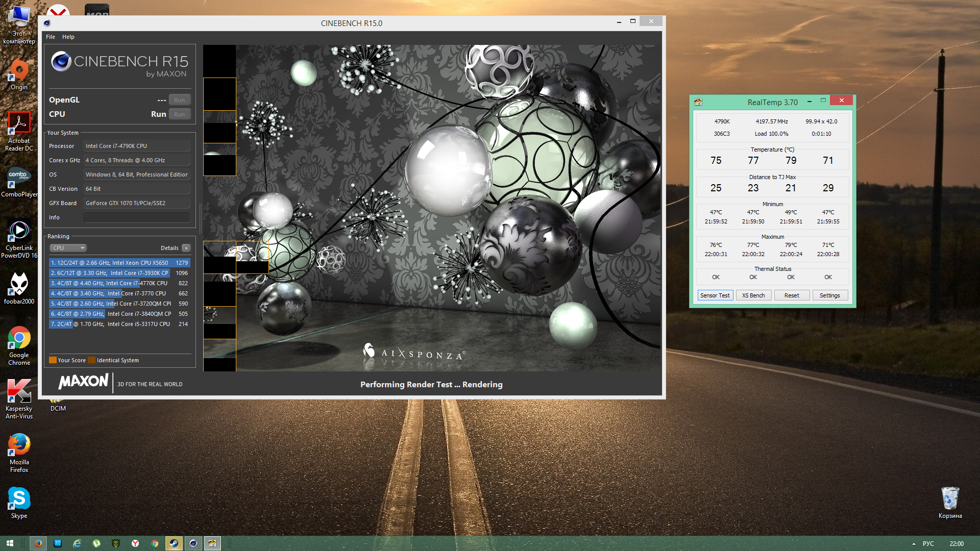Expand the CPU ranking dropdown
The image size is (980, 551).
(x=68, y=248)
